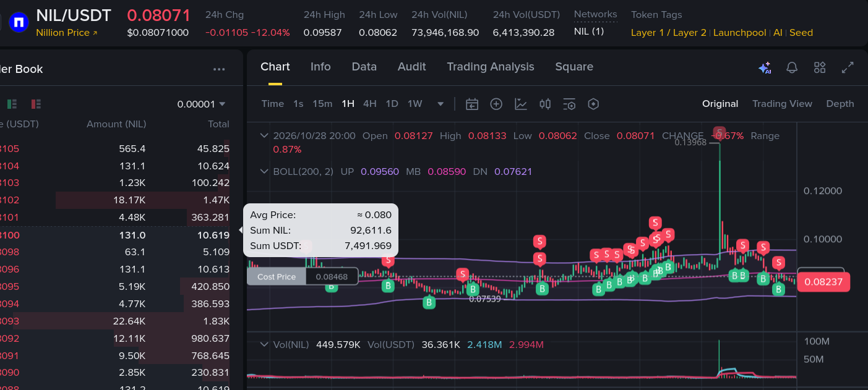This screenshot has width=868, height=390.
Task: Collapse the OHLC date info chevron
Action: click(265, 136)
